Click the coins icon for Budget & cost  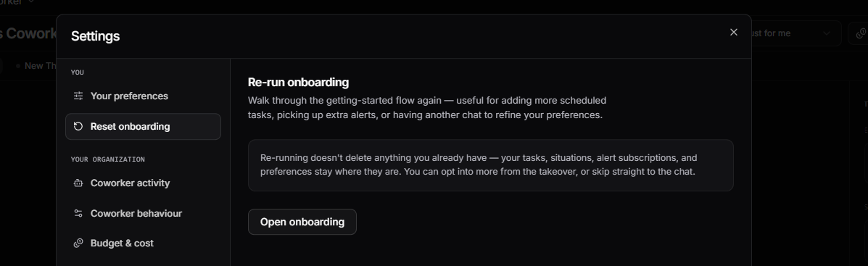click(78, 244)
